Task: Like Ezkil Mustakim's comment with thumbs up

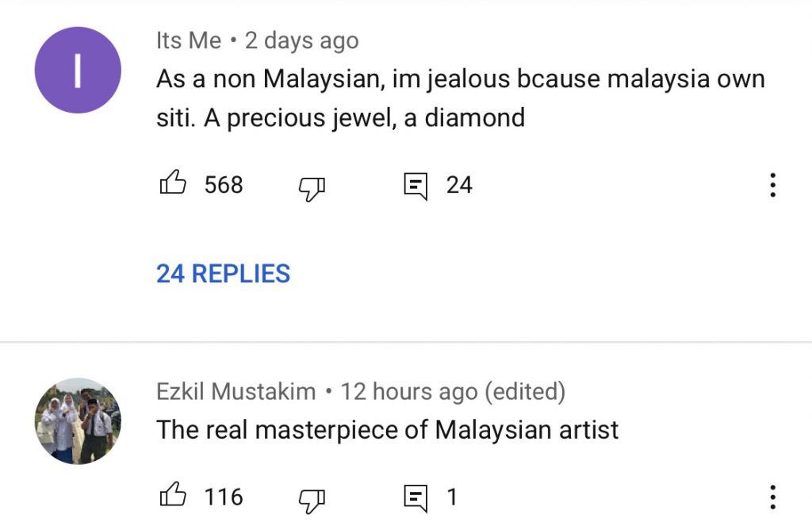Action: coord(173,497)
